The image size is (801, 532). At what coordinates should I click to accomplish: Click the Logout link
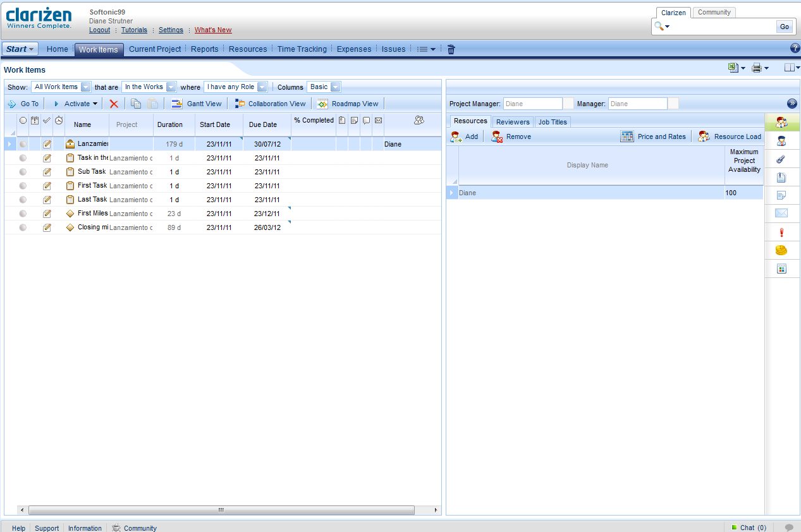point(99,30)
